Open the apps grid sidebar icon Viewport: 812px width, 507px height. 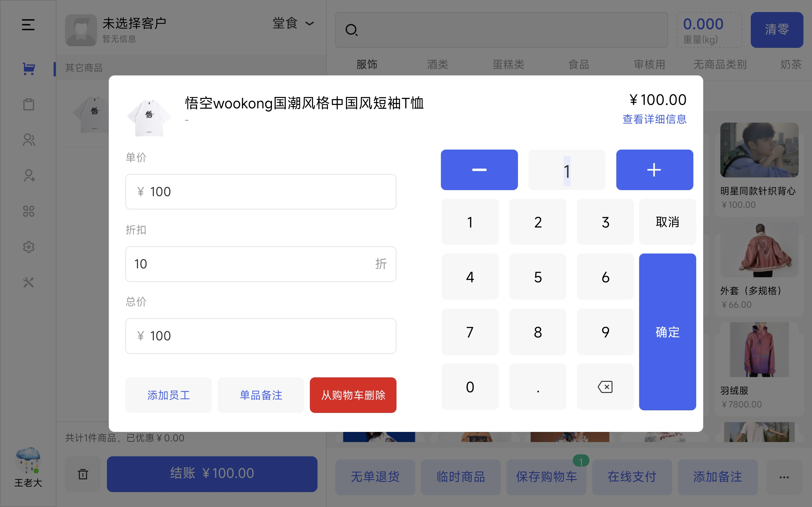[x=29, y=211]
